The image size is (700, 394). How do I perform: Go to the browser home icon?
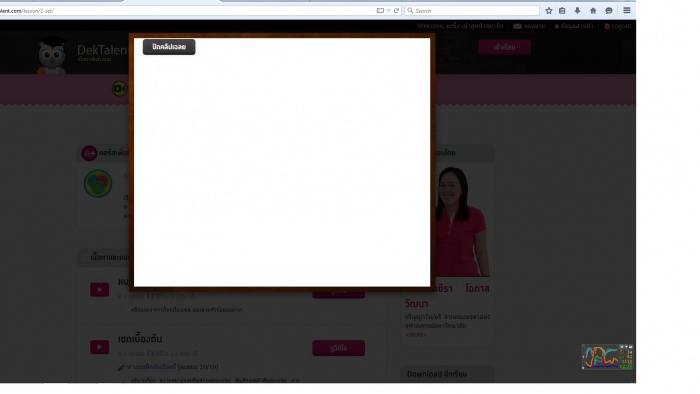pos(593,11)
